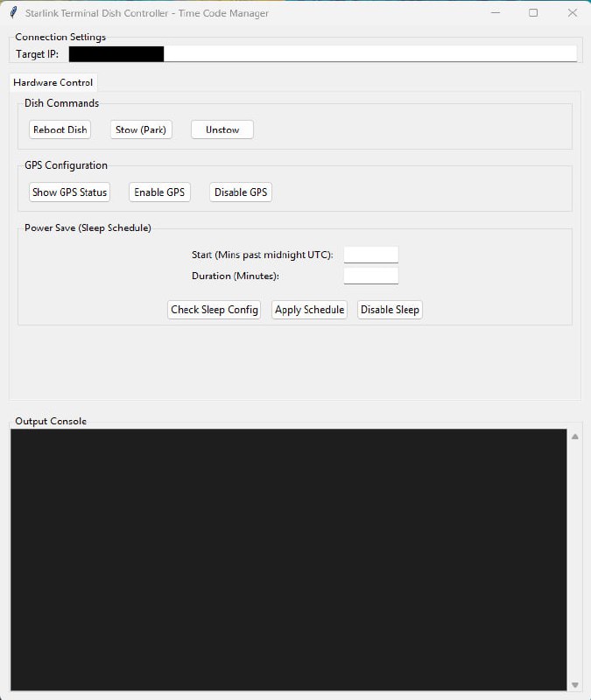The image size is (591, 700).
Task: Focus the Start mins past midnight field
Action: point(370,255)
